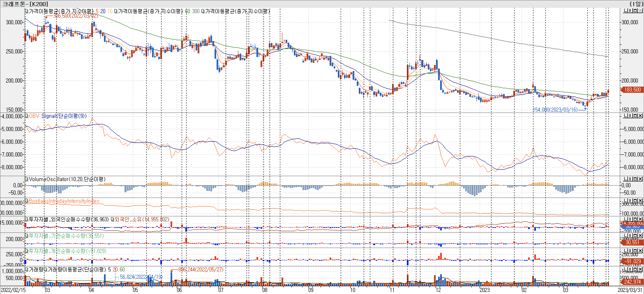Click the 154,000(2023/03/16) low price marker
Image resolution: width=644 pixels, height=294 pixels.
[555, 110]
